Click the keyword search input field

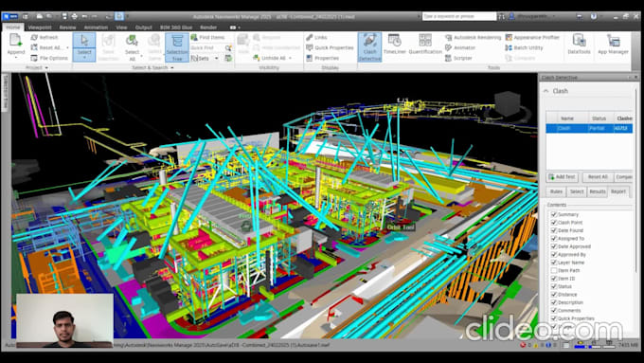pos(459,16)
